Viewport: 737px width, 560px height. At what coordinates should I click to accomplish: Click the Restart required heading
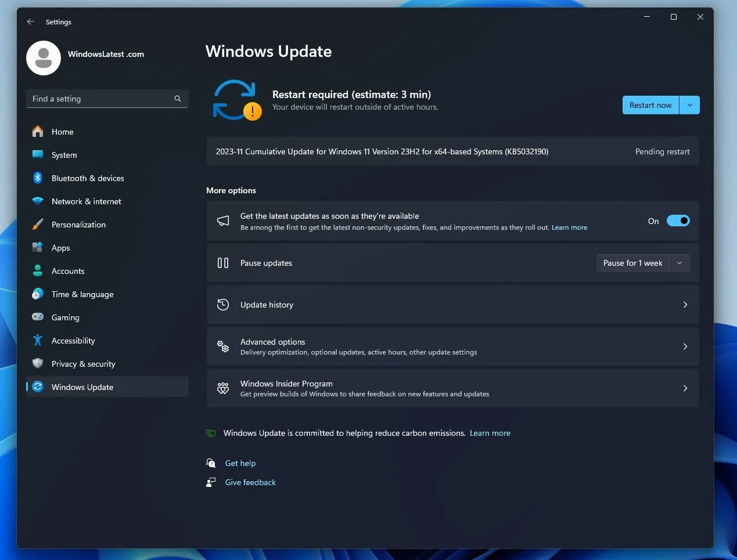click(x=351, y=94)
